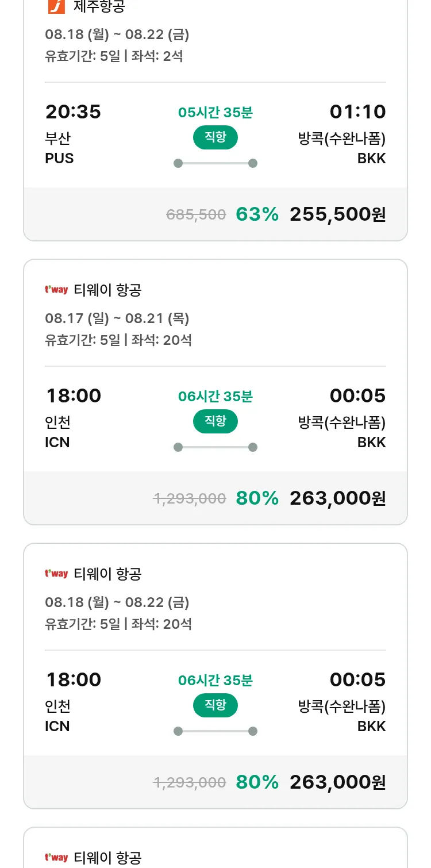Select the 255,500원 Jeju Air fare

point(337,214)
